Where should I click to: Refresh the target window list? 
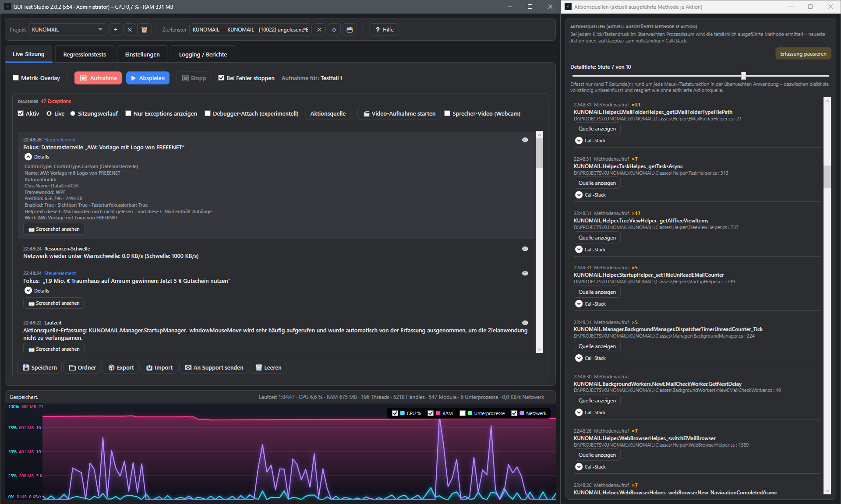pos(334,30)
